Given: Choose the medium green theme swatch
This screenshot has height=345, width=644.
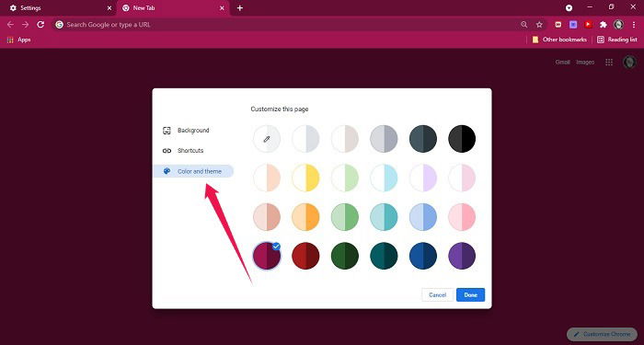Looking at the screenshot, I should 345,217.
